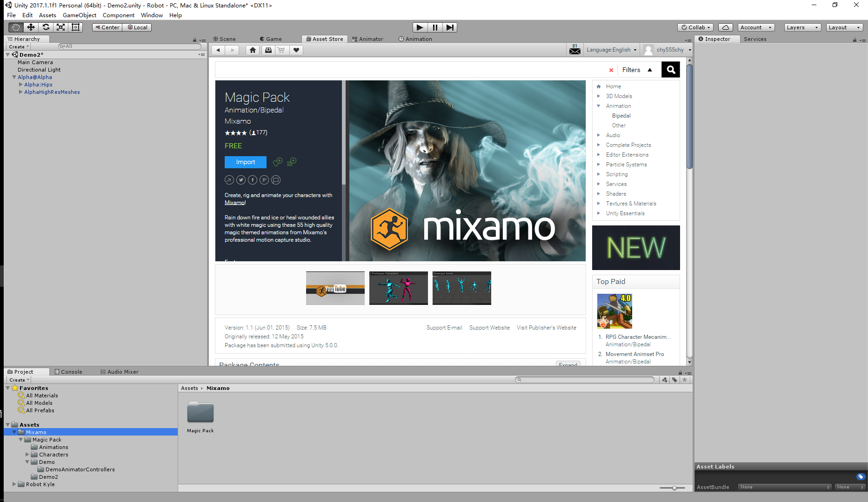Open the Collab dropdown
Image resolution: width=868 pixels, height=502 pixels.
[x=695, y=27]
